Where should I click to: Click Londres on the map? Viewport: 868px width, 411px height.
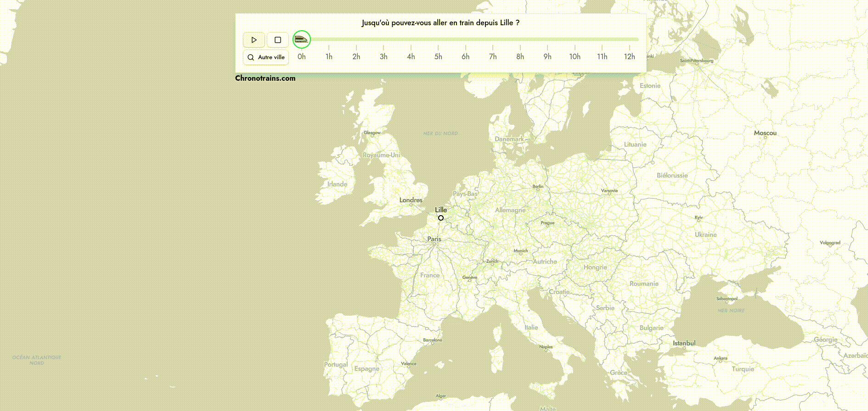tap(411, 200)
